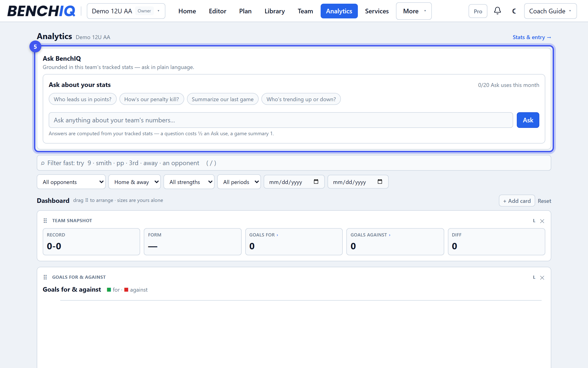Focus the Ask anything question field

[x=281, y=120]
